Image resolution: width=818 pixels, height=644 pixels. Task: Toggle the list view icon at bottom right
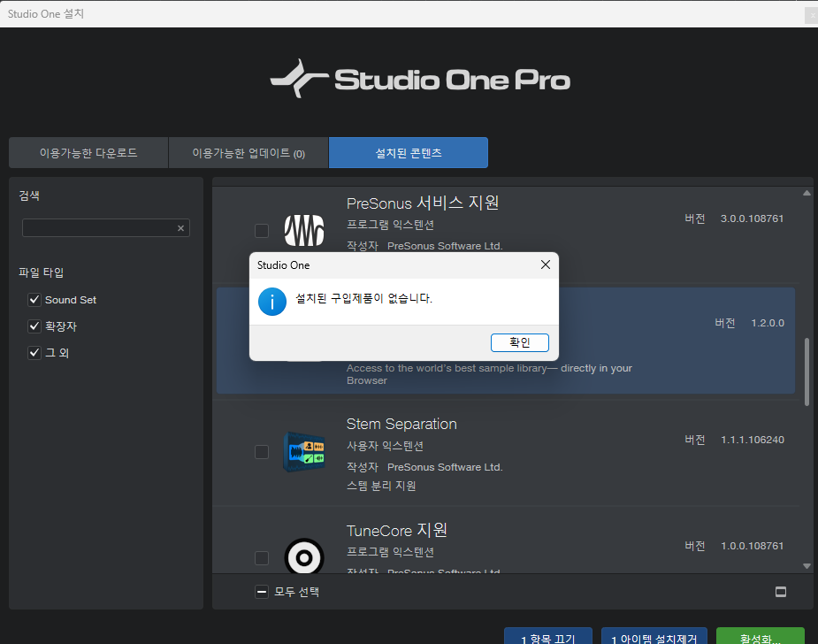pos(781,592)
